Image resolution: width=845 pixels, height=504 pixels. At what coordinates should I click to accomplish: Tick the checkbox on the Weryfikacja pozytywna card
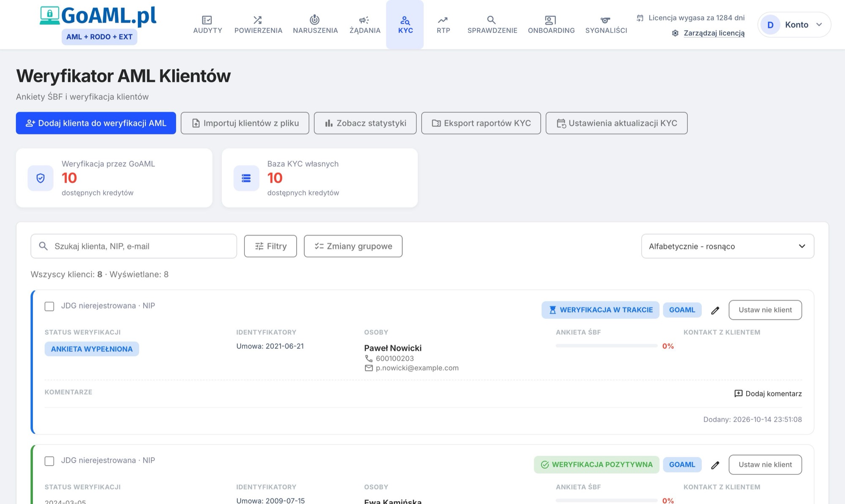[x=49, y=461]
